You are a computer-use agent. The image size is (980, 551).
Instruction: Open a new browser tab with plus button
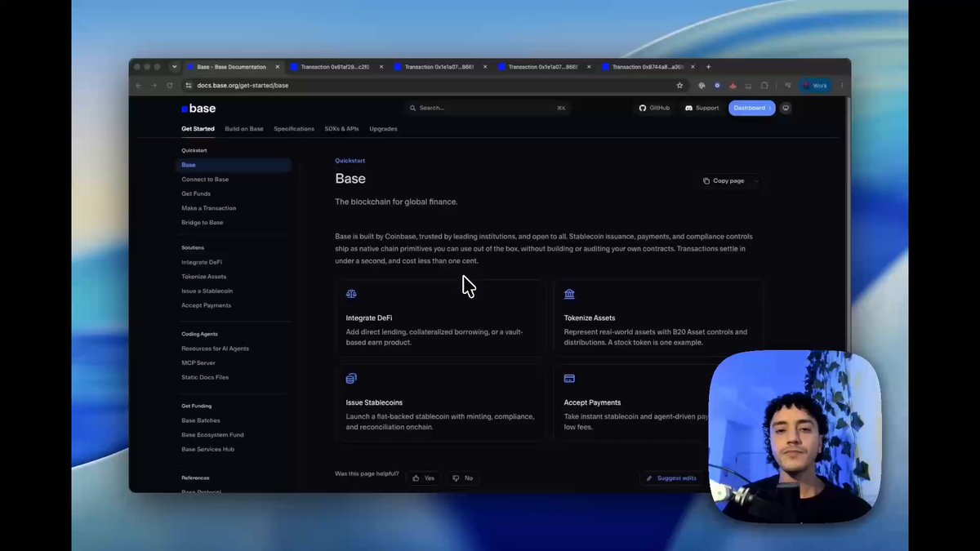(x=708, y=67)
